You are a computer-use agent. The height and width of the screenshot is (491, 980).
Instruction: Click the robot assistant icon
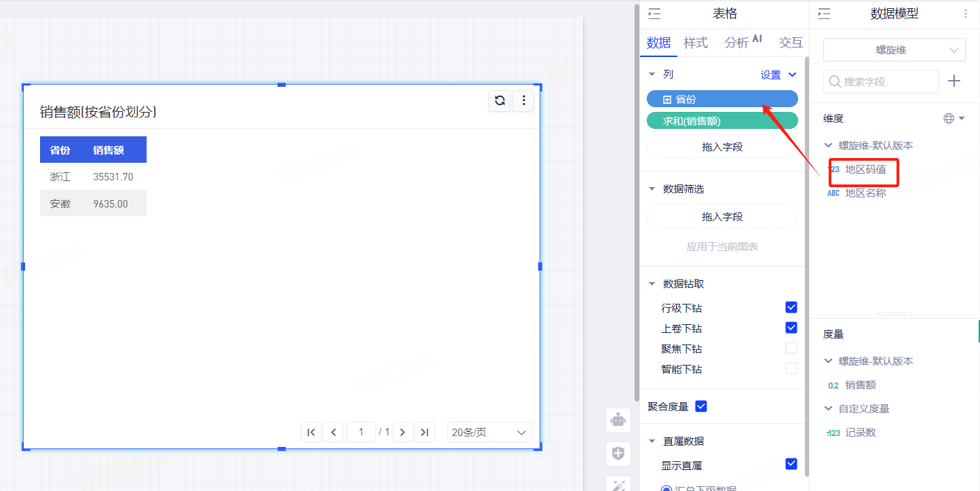[618, 420]
